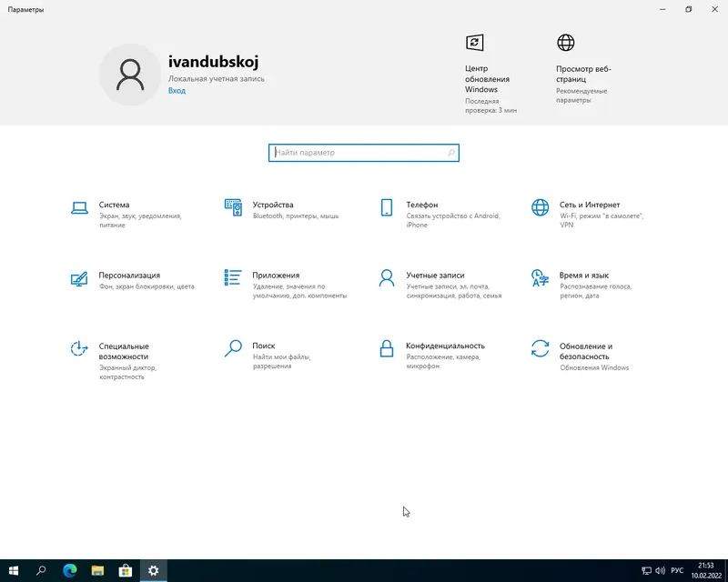This screenshot has height=582, width=728.
Task: Switch the РУС input language indicator
Action: pyautogui.click(x=677, y=571)
